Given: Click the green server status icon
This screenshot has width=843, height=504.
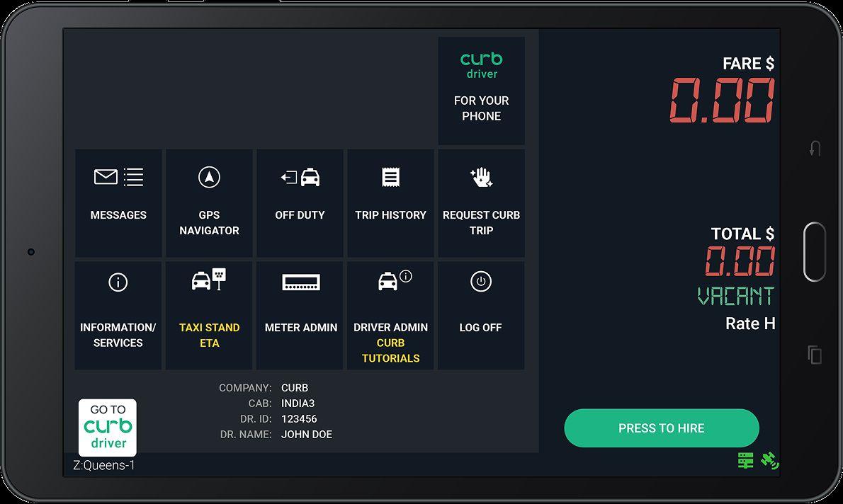Looking at the screenshot, I should point(746,461).
